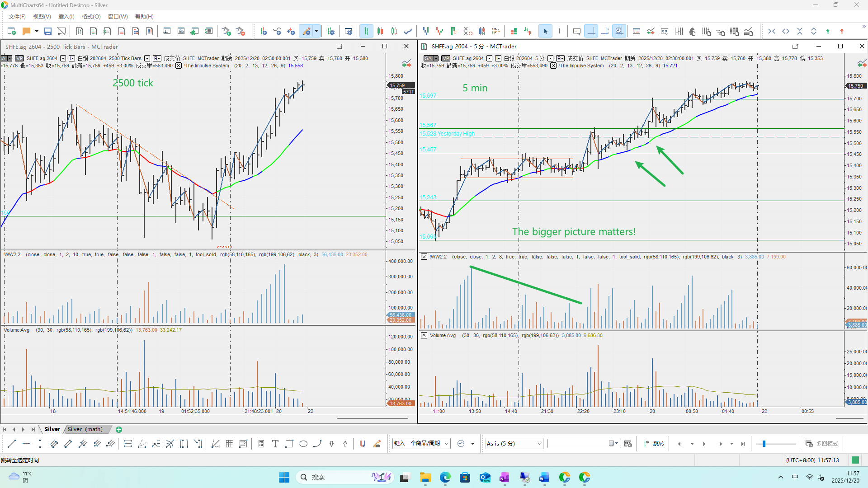Switch chart style to hollow candlestick
868x488 pixels.
(x=394, y=31)
